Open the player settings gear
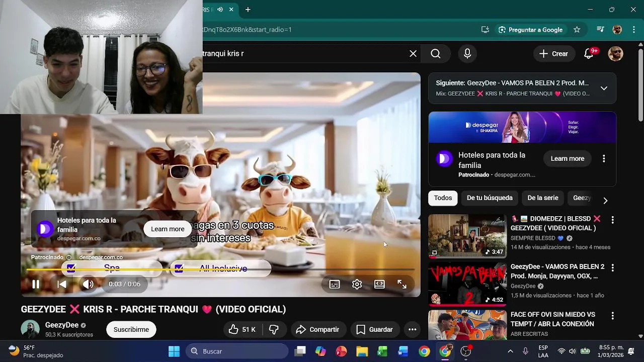The image size is (644, 362). click(x=357, y=284)
